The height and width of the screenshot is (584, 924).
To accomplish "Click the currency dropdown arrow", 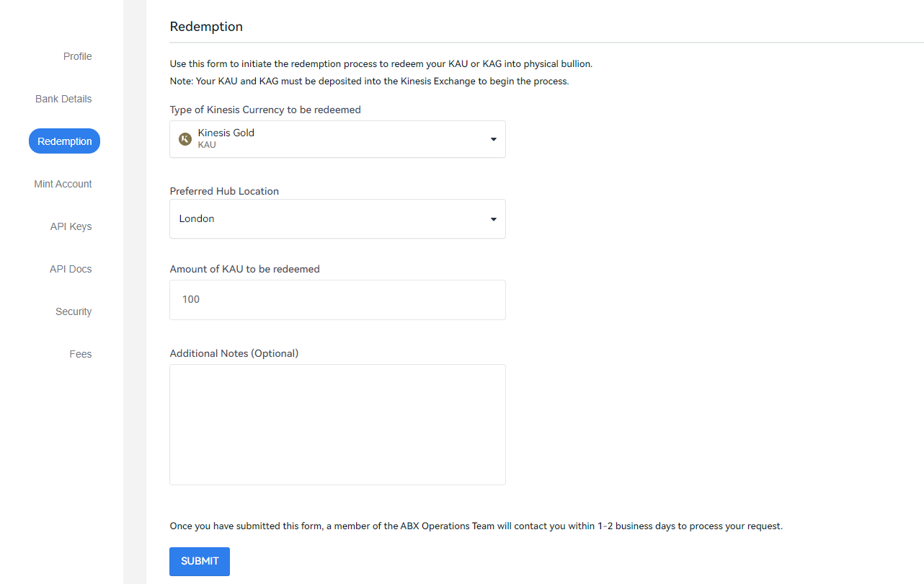I will point(494,139).
